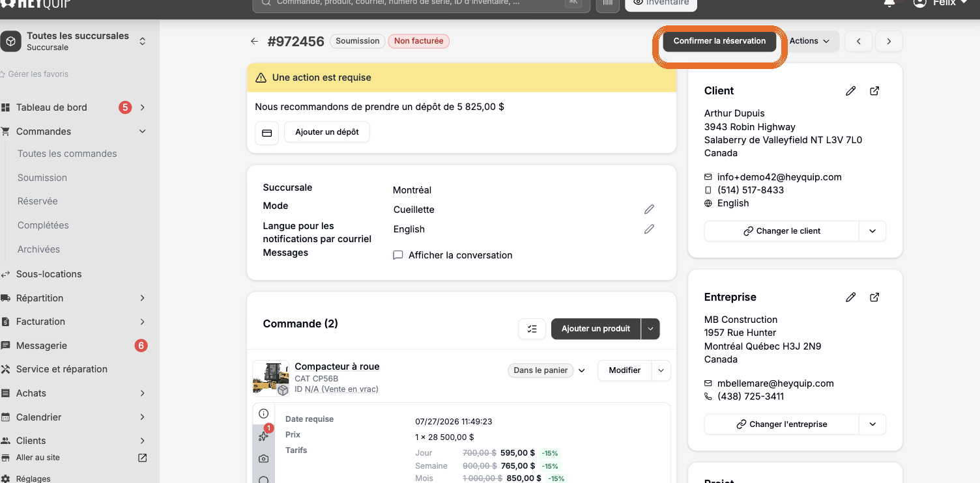
Task: Click Changer le client button
Action: [782, 231]
